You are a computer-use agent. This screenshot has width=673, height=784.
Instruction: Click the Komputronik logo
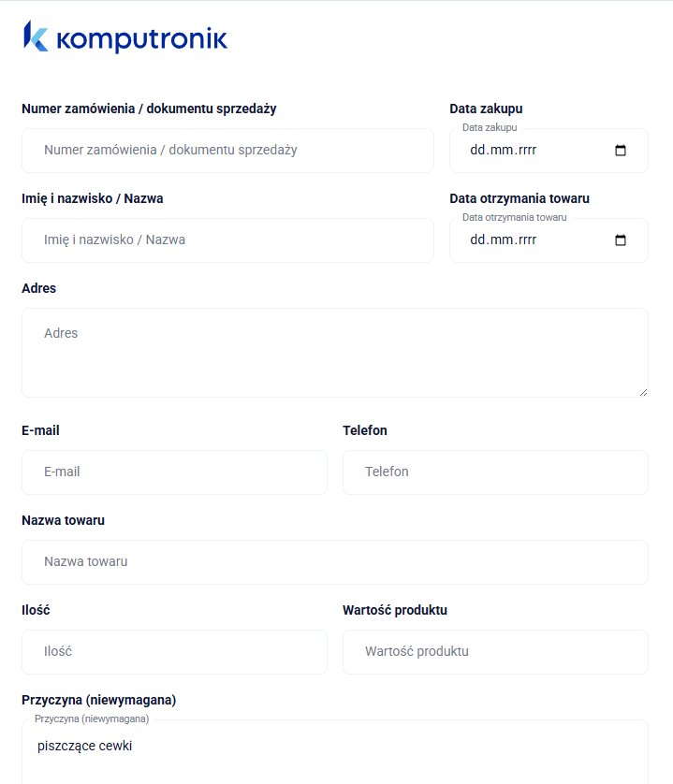pos(36,36)
